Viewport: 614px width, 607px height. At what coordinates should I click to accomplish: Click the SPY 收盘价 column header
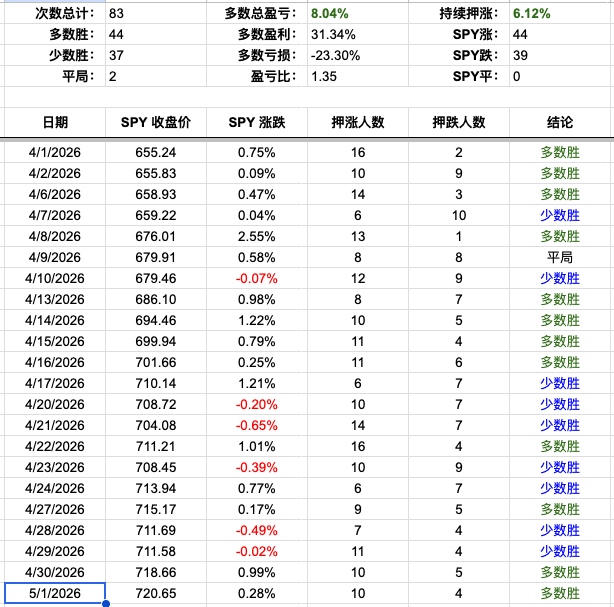[x=156, y=122]
